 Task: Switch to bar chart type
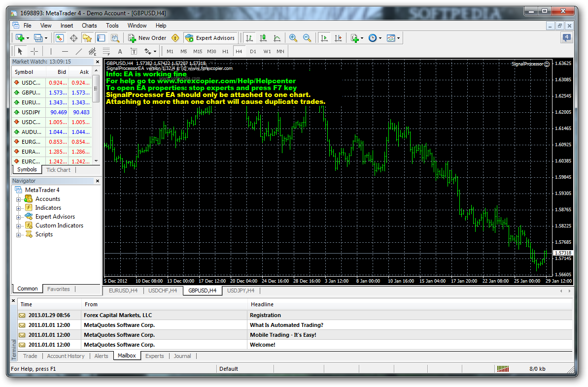tap(249, 38)
